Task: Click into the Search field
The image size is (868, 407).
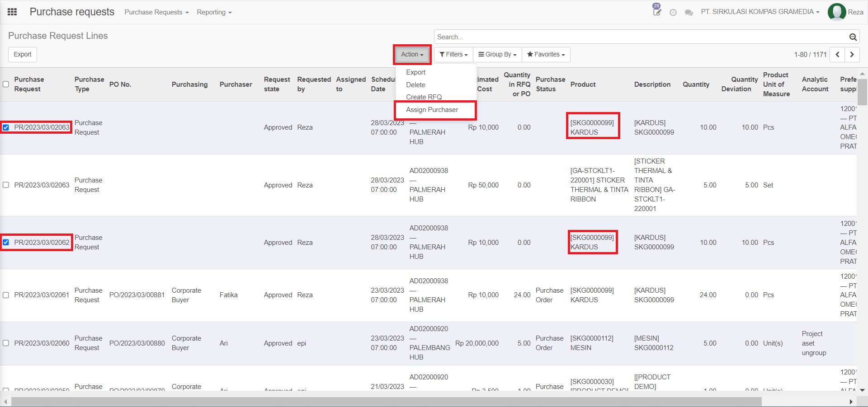Action: coord(642,37)
